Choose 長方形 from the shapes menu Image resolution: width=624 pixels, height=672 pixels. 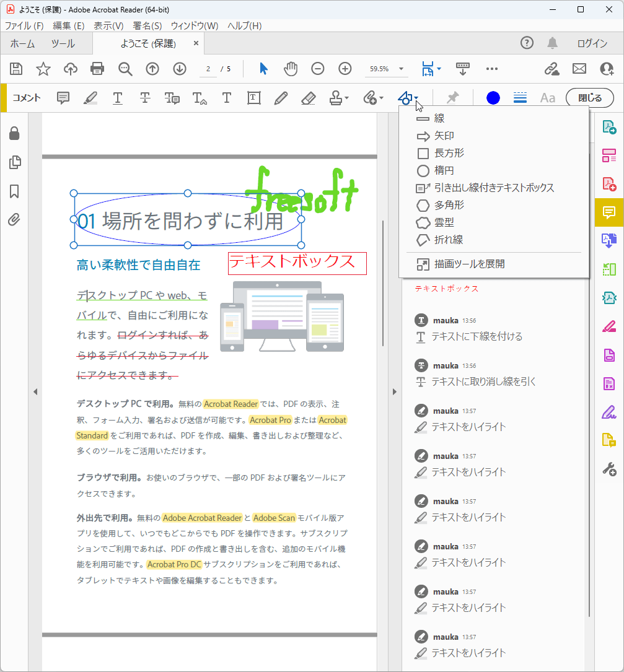[x=494, y=153]
